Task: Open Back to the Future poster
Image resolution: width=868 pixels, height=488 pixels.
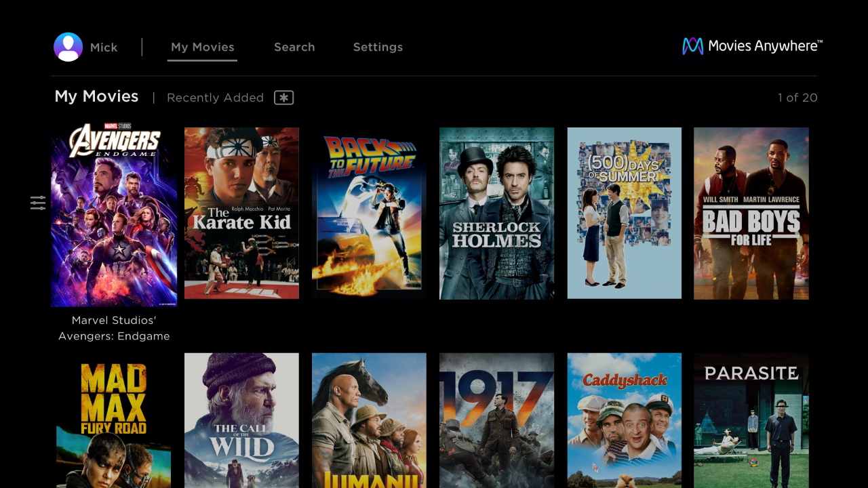Action: [x=369, y=213]
